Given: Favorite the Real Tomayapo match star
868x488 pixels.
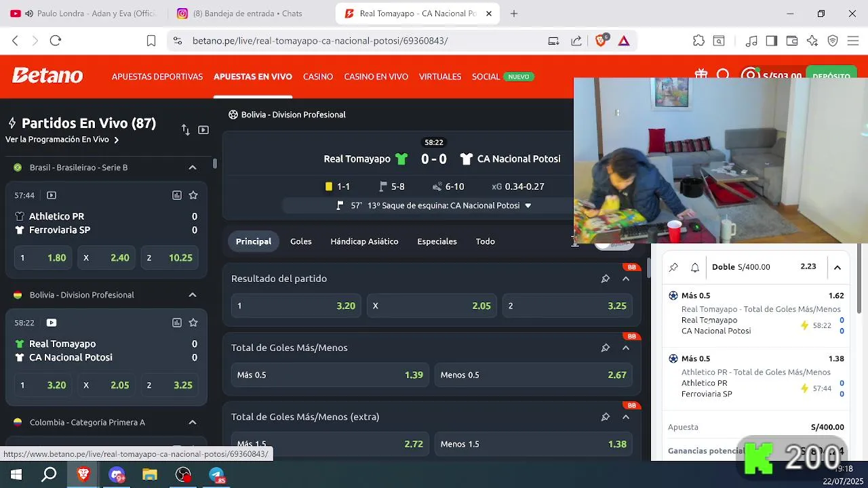Looking at the screenshot, I should [193, 323].
